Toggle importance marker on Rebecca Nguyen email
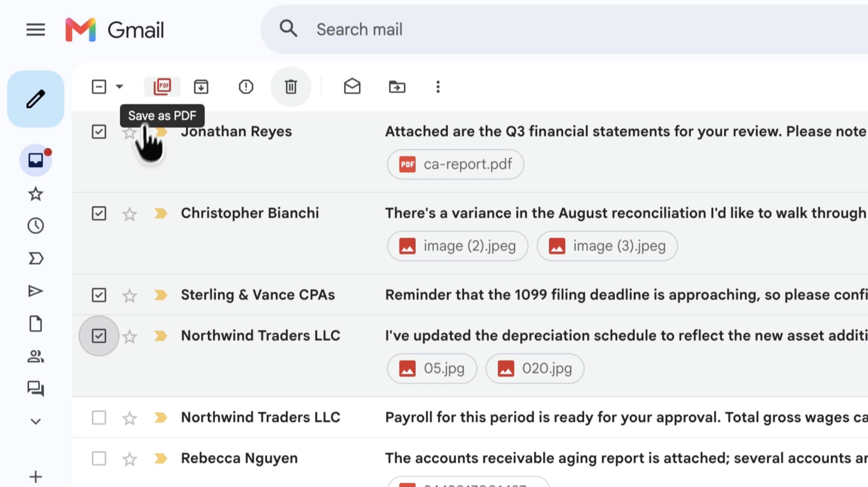868x487 pixels. pyautogui.click(x=160, y=458)
